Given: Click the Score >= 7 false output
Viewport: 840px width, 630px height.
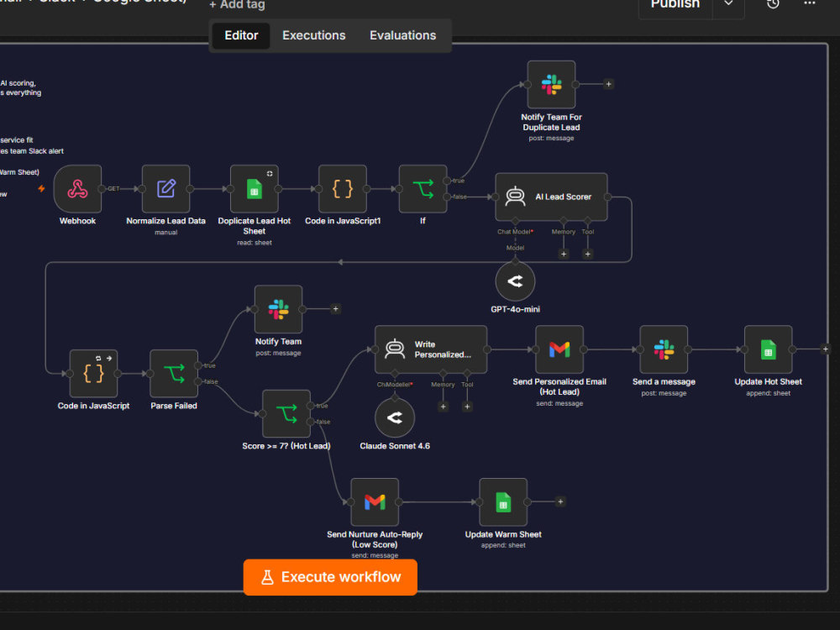Looking at the screenshot, I should pos(310,422).
